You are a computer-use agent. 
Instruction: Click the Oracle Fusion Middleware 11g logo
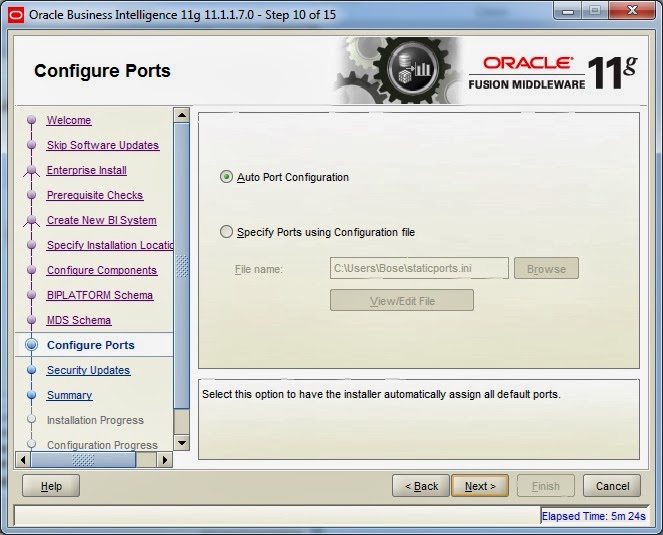(x=553, y=73)
